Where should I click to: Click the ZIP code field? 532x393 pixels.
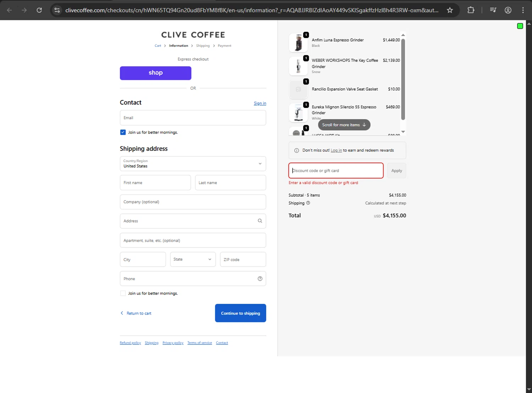tap(243, 260)
